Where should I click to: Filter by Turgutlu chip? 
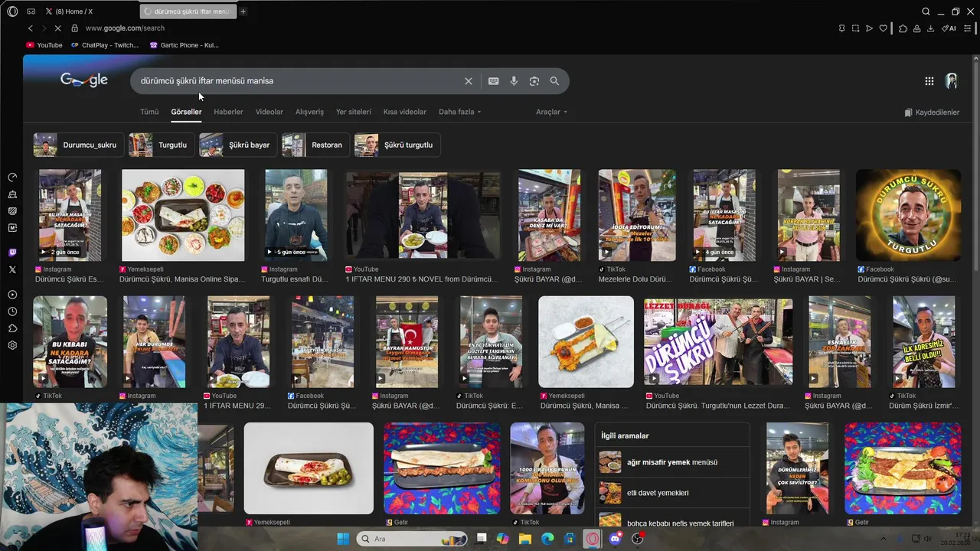[x=162, y=145]
